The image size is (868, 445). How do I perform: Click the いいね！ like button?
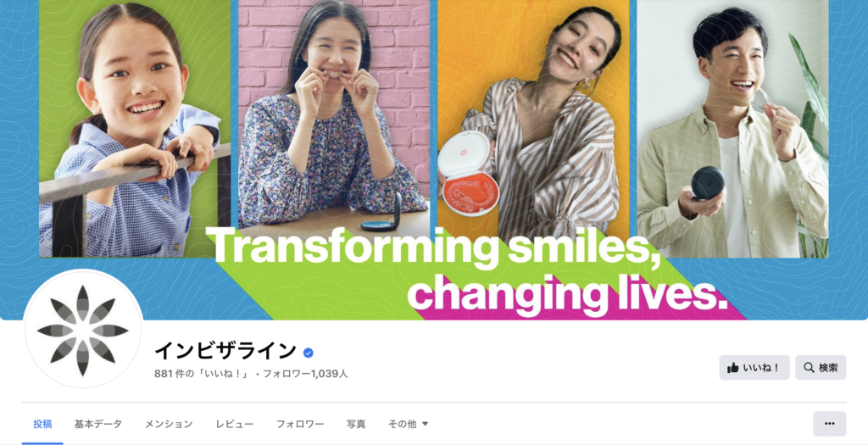(754, 368)
